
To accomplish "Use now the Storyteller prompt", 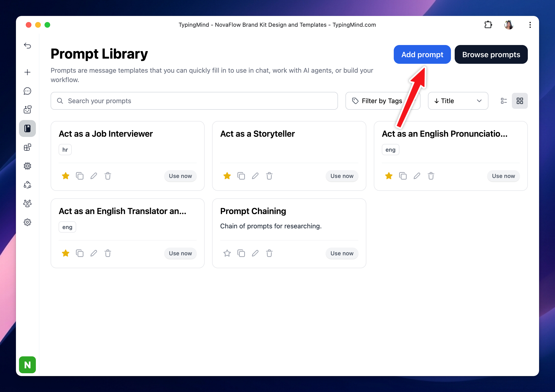I will (342, 176).
